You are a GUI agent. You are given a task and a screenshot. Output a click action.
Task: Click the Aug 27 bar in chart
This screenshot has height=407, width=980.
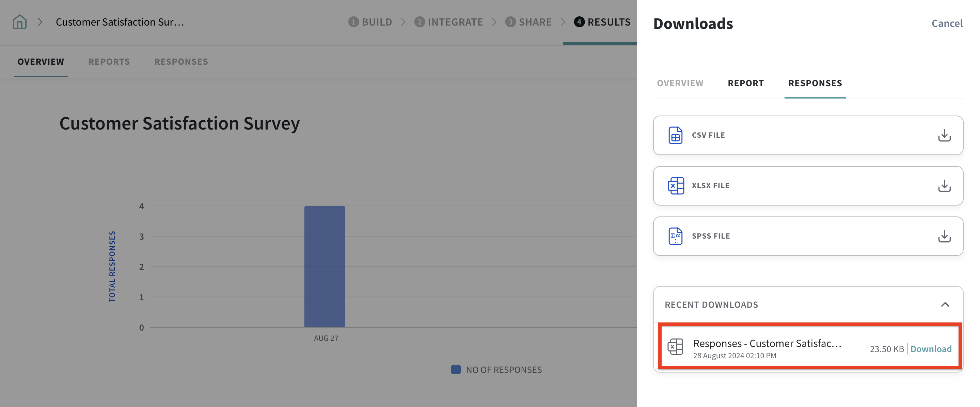[x=325, y=267]
